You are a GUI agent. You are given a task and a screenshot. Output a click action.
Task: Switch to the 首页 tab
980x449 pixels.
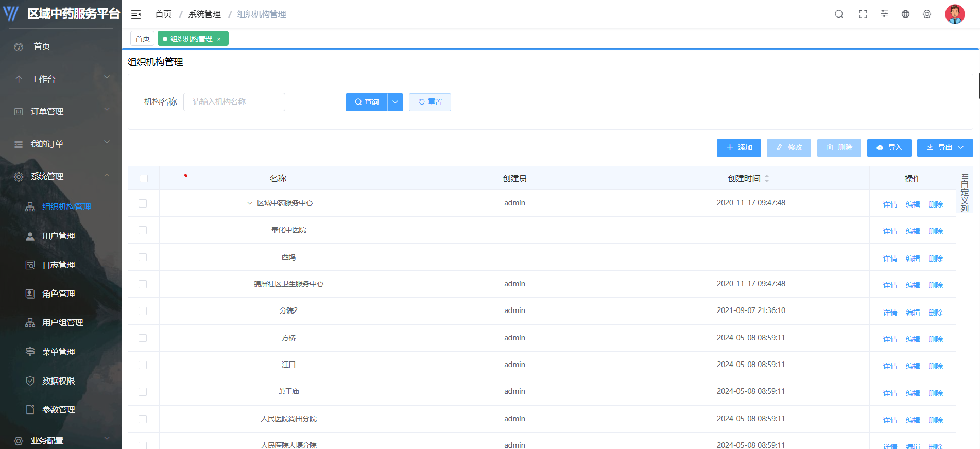(143, 39)
